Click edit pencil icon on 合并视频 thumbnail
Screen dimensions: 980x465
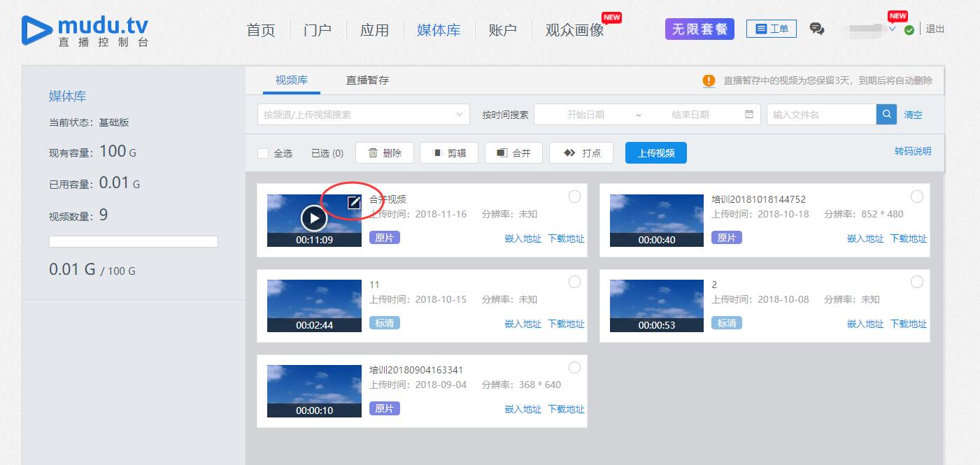pos(355,202)
